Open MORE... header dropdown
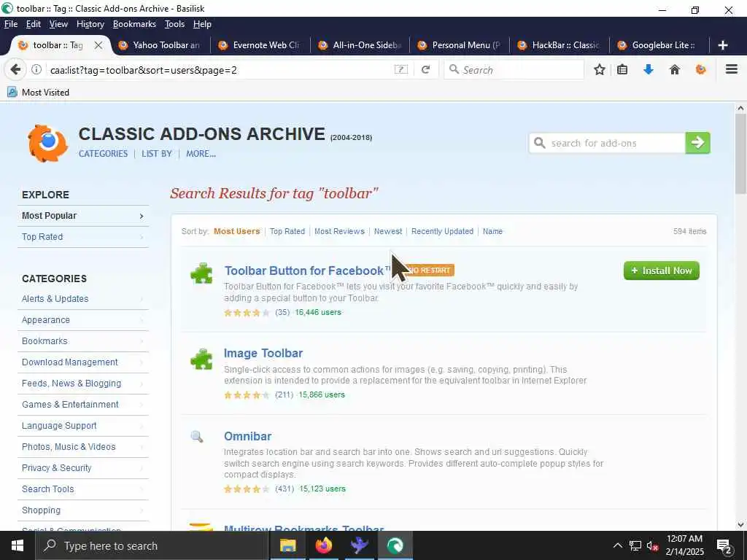Viewport: 747px width, 560px height. tap(201, 154)
